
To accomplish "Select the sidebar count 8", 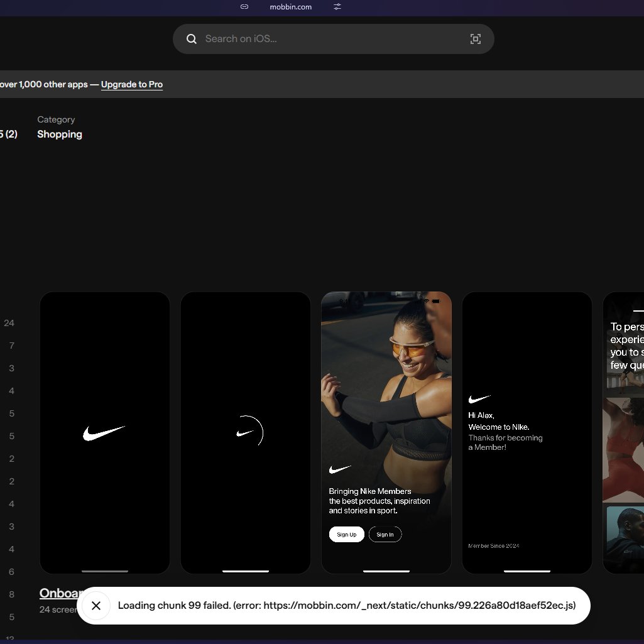I will click(x=11, y=594).
